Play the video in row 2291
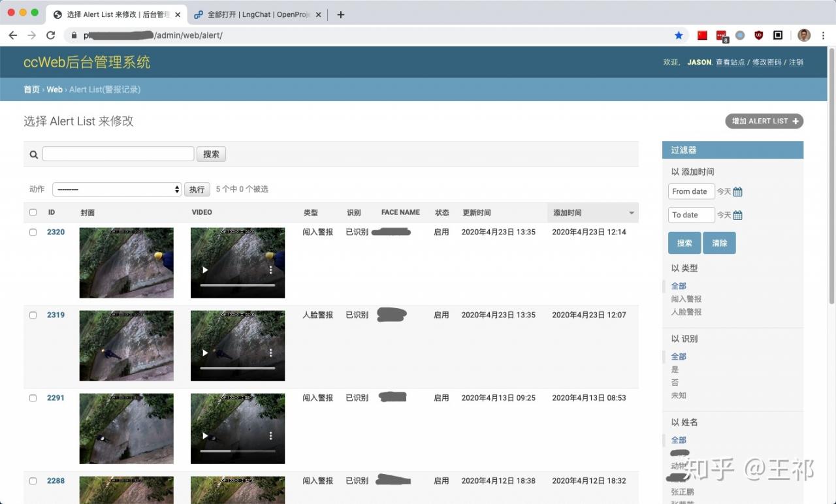The image size is (836, 504). [x=205, y=435]
